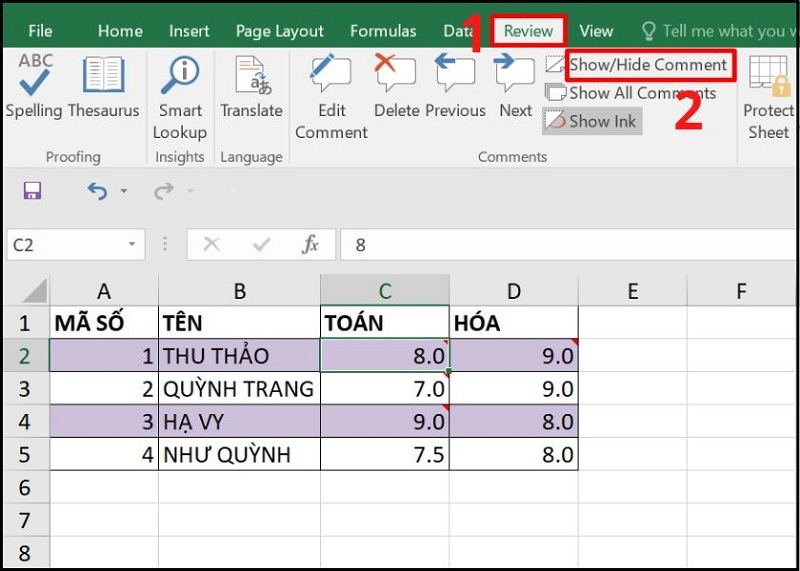The width and height of the screenshot is (800, 571).
Task: Open the Thesaurus tool
Action: [104, 84]
